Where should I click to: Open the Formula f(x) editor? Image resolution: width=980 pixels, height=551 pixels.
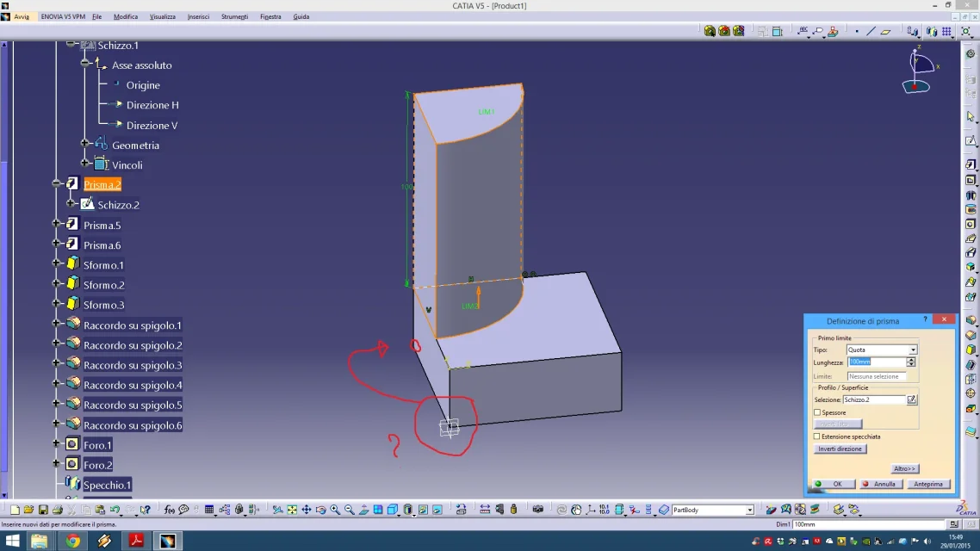click(170, 510)
